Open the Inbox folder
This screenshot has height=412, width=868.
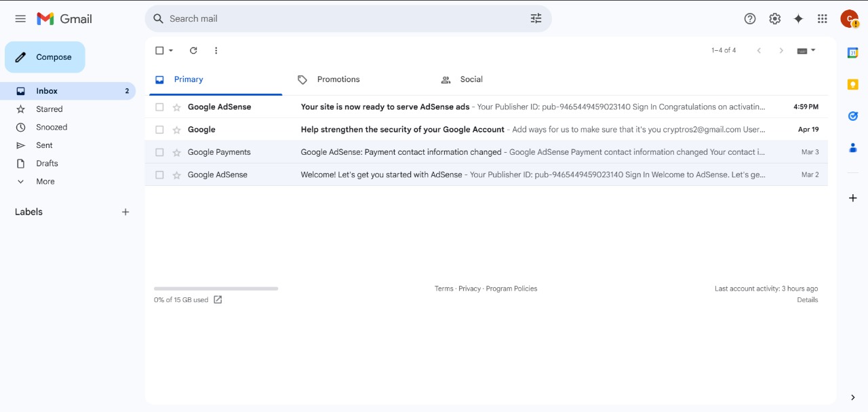(68, 91)
